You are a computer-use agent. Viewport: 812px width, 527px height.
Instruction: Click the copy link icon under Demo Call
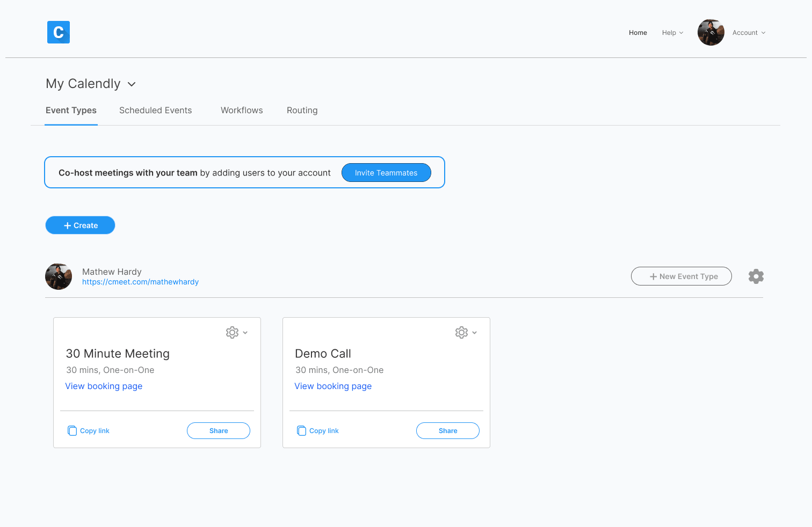click(x=301, y=430)
